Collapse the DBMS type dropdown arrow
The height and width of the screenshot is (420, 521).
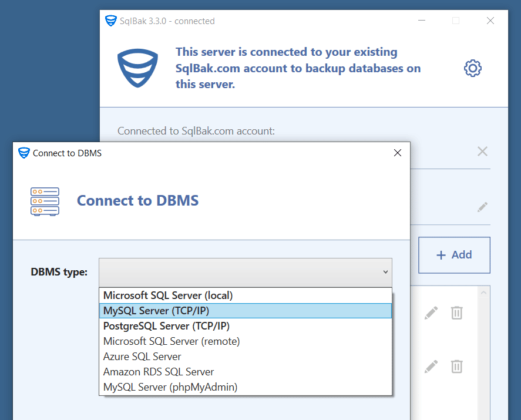[385, 272]
